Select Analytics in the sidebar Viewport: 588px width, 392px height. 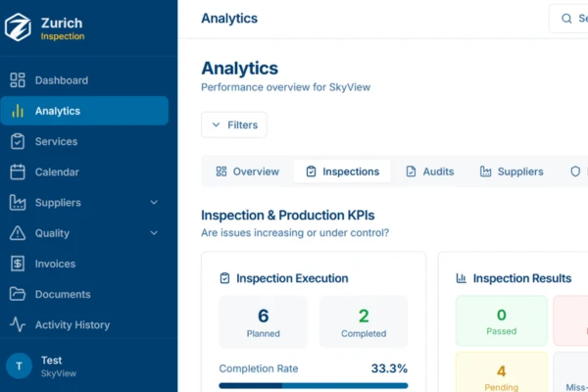(84, 111)
